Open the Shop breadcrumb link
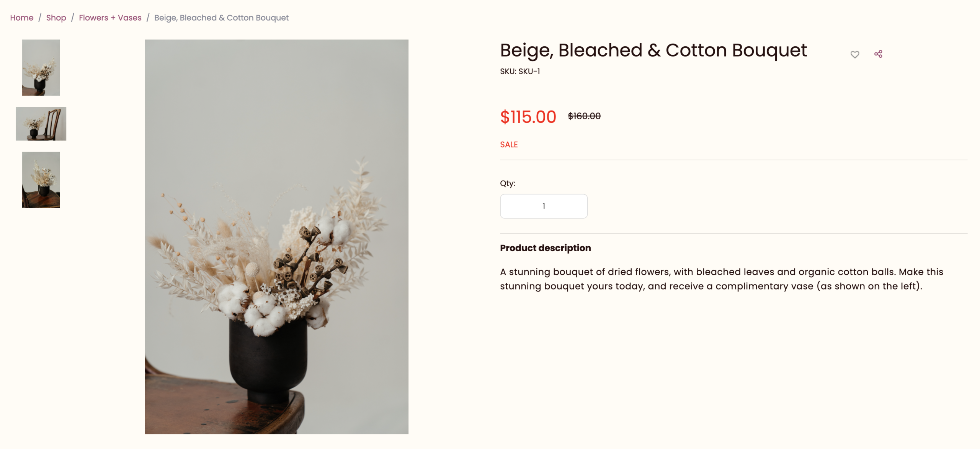This screenshot has width=980, height=449. coord(56,18)
